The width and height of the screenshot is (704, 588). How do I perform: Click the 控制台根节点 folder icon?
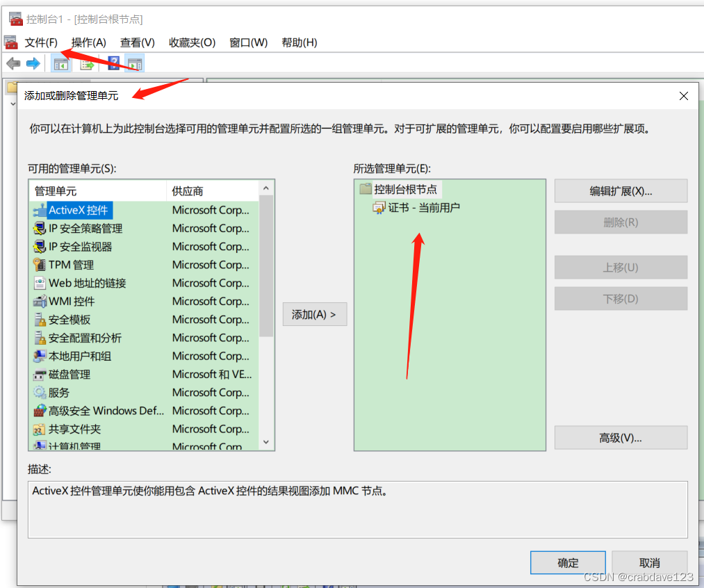[366, 189]
